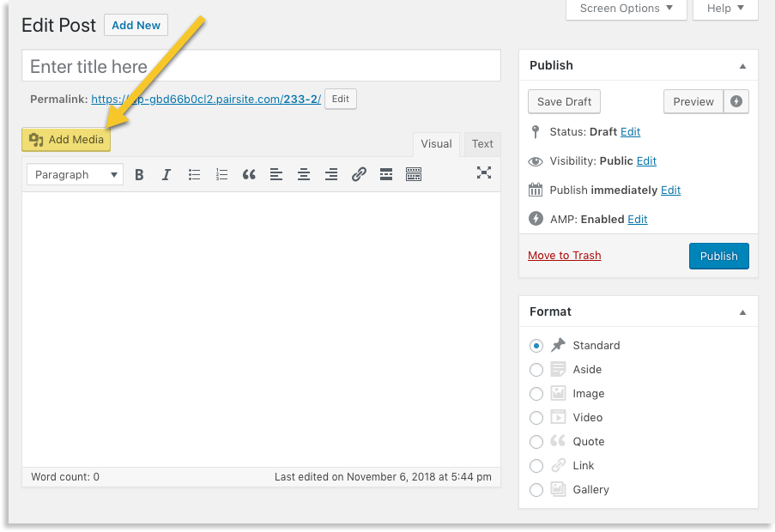Add a blockquote
The width and height of the screenshot is (775, 532).
click(249, 174)
